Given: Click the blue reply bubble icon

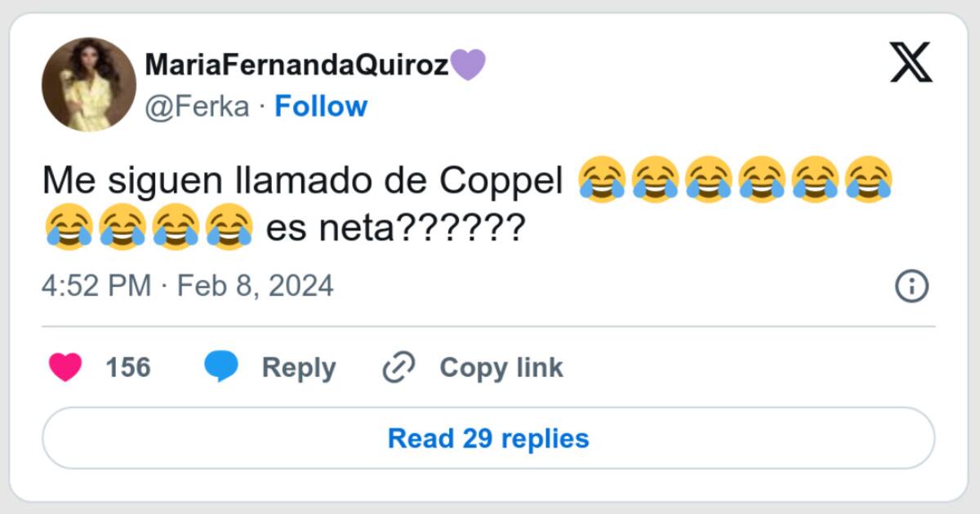Looking at the screenshot, I should 220,367.
